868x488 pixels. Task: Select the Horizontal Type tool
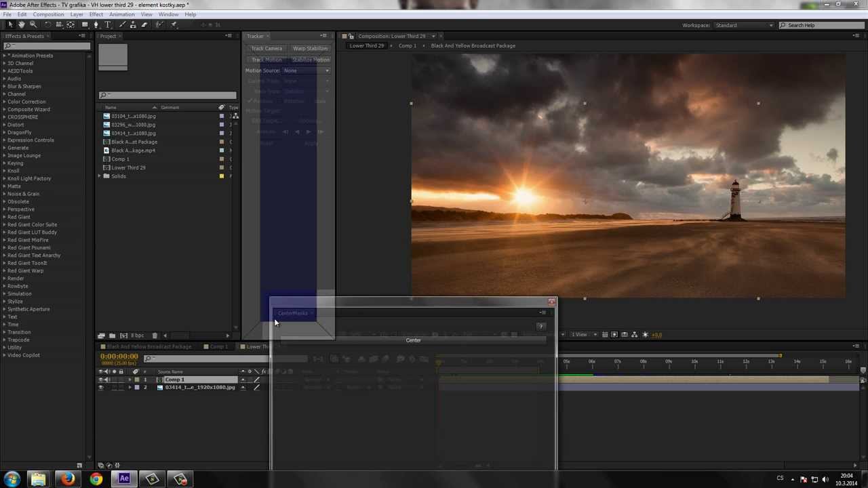click(107, 24)
